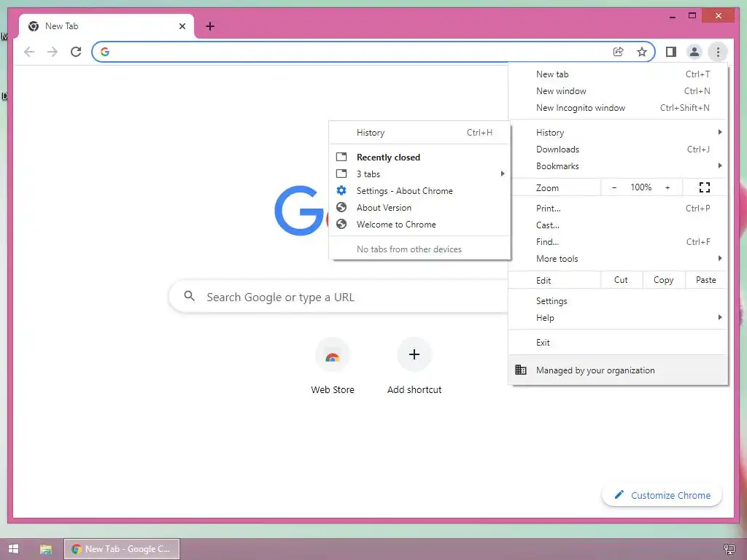747x560 pixels.
Task: Decrease zoom with the minus button
Action: [614, 187]
